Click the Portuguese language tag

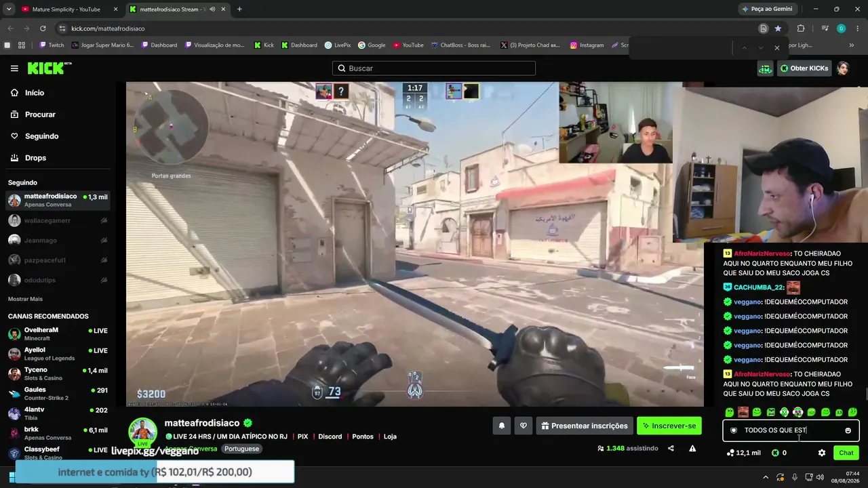pos(242,449)
